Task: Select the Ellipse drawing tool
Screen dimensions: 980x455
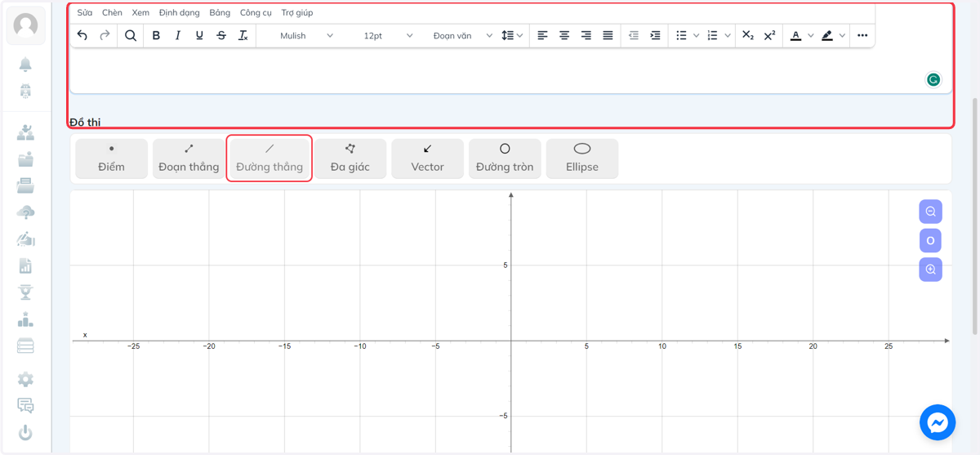Action: tap(582, 158)
